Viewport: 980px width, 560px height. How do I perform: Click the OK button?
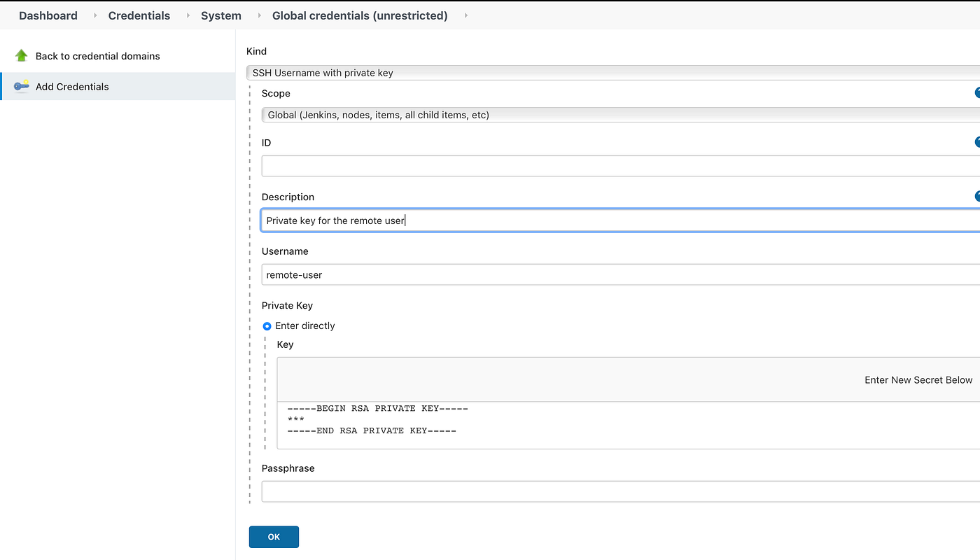pos(274,537)
